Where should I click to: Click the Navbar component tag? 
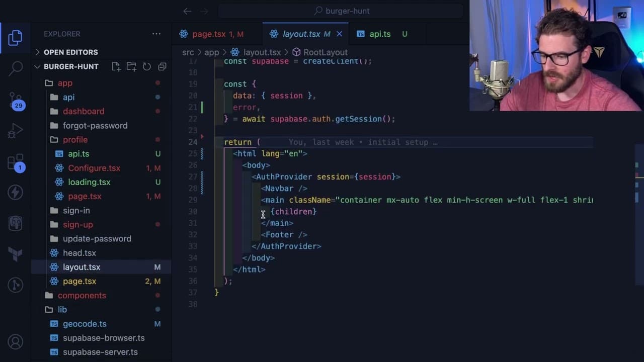(x=284, y=189)
